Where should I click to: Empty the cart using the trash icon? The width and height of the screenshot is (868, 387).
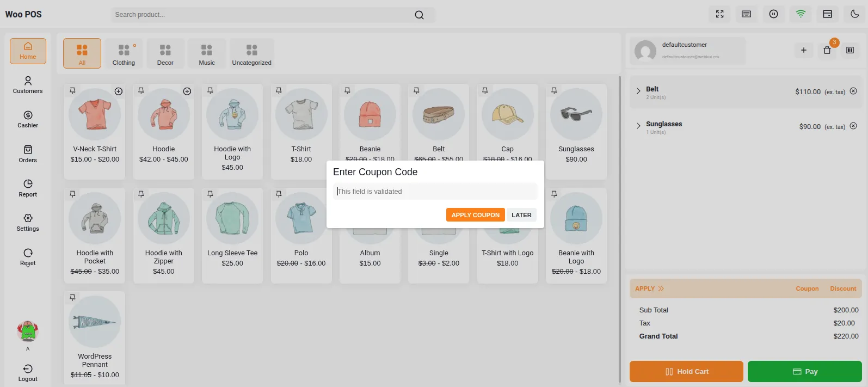[827, 50]
